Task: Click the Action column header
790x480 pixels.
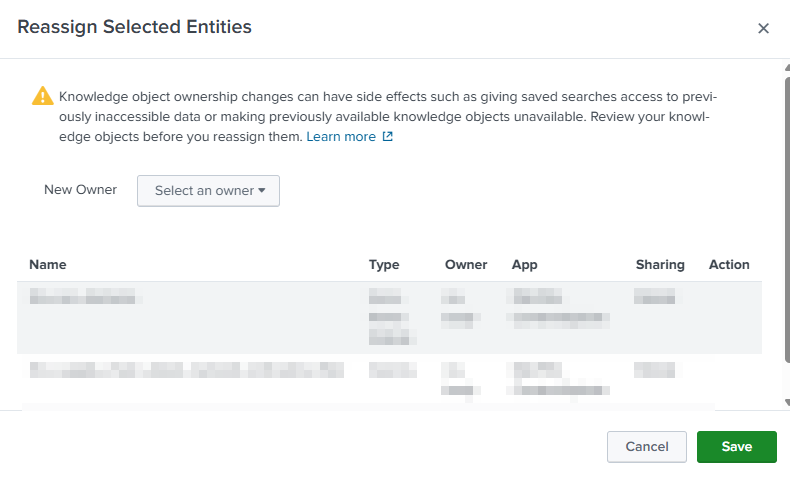Action: (729, 265)
